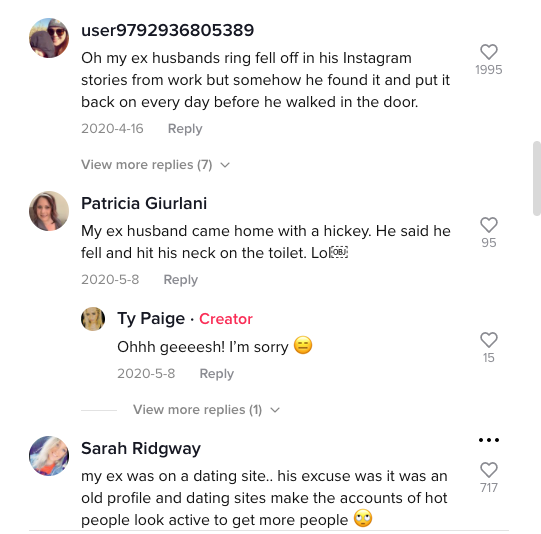Viewport: 541px width, 534px height.
Task: Open Ty Paige's avatar thumbnail
Action: pyautogui.click(x=93, y=319)
